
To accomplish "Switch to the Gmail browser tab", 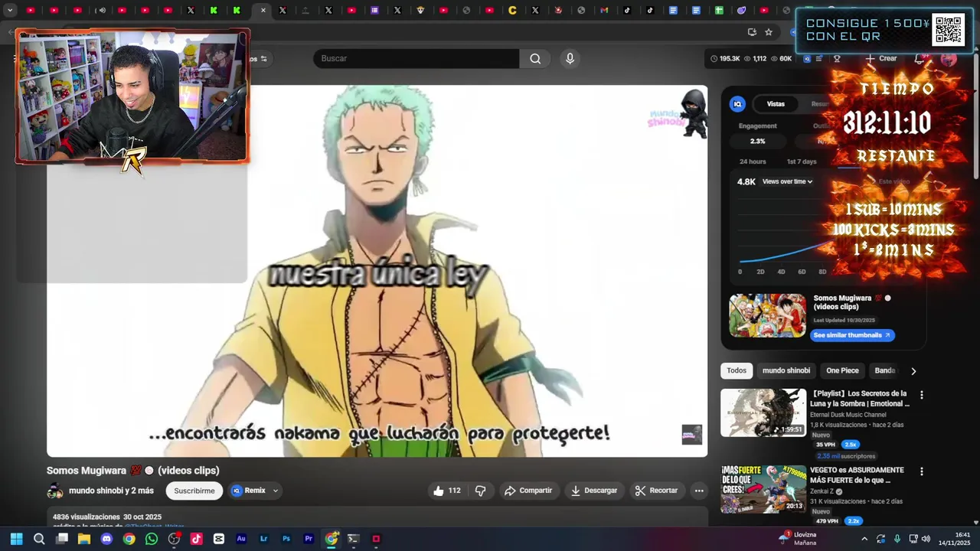I will click(x=604, y=10).
